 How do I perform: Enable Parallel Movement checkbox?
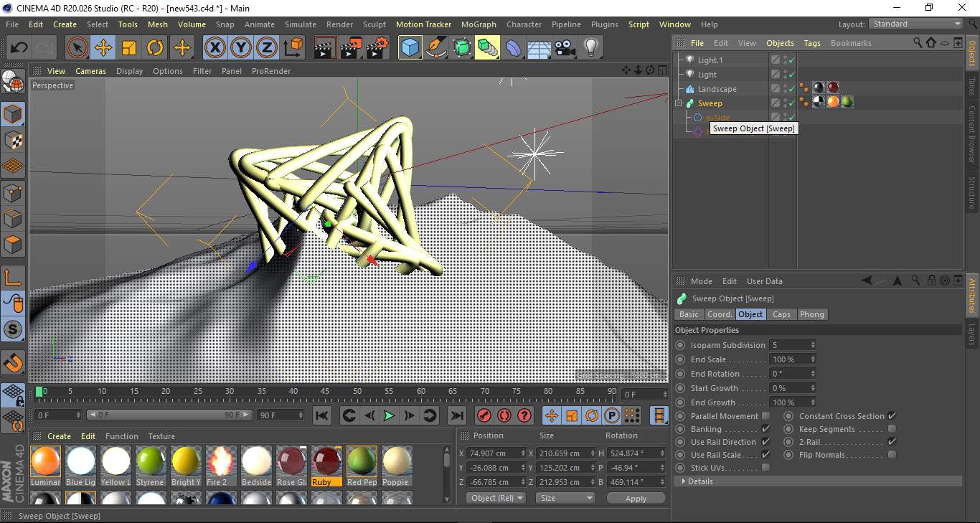click(765, 416)
